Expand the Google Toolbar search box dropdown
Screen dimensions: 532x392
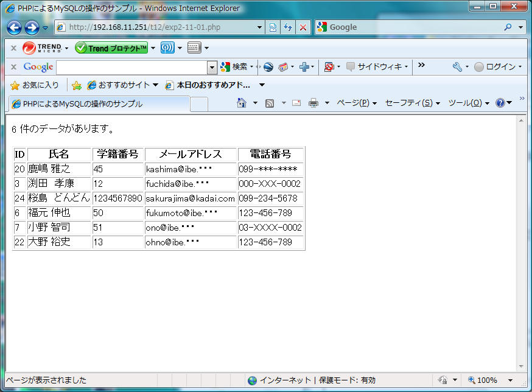[212, 67]
